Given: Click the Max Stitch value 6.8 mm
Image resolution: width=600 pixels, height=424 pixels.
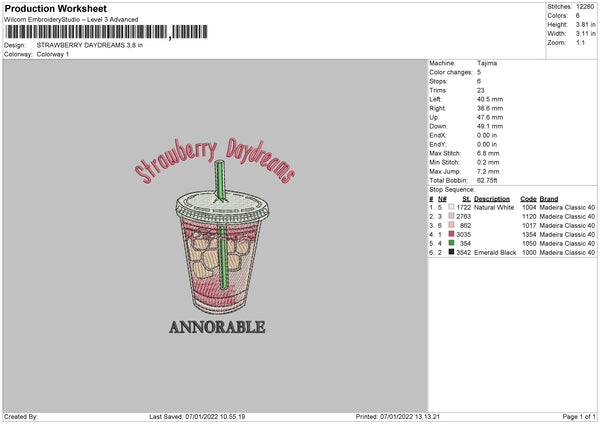Looking at the screenshot, I should [488, 153].
